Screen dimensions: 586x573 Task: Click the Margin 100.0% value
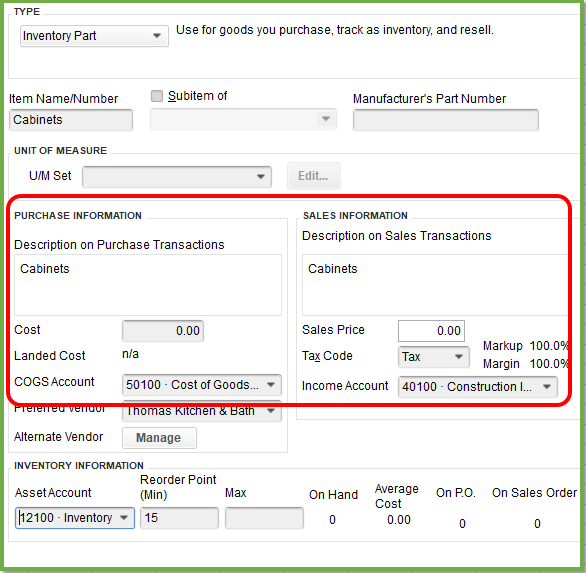point(549,364)
